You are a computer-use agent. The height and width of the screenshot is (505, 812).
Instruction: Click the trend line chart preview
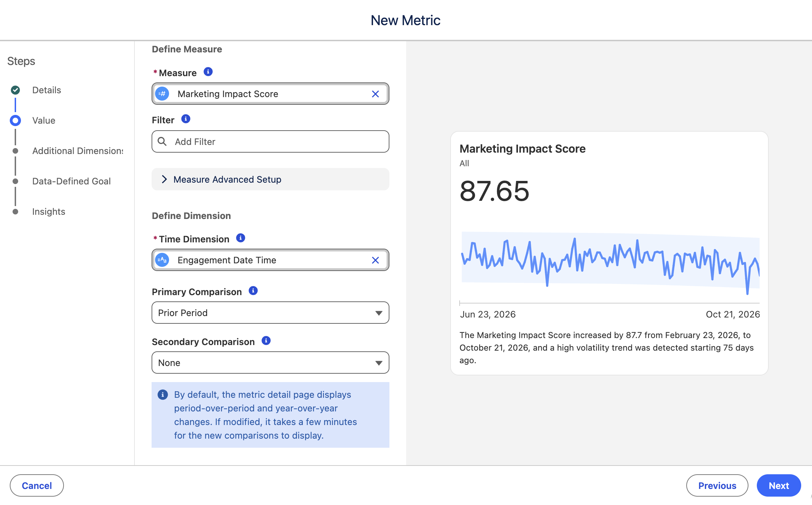click(x=610, y=263)
